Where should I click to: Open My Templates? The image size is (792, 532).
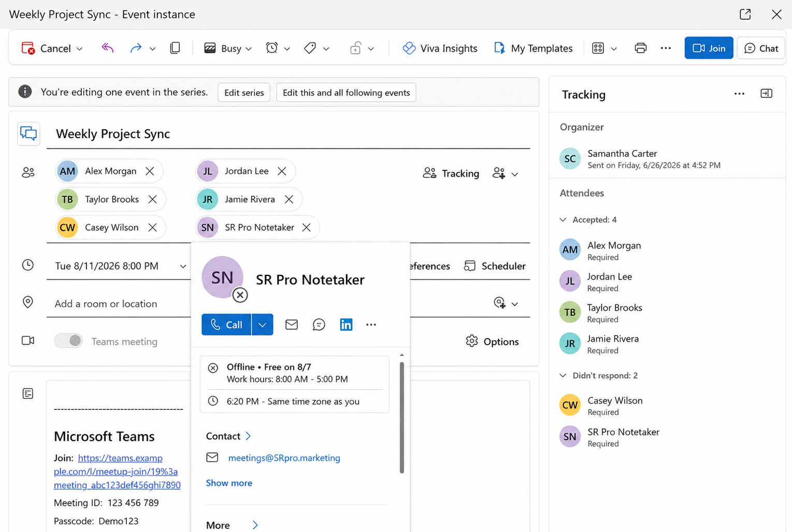click(534, 48)
